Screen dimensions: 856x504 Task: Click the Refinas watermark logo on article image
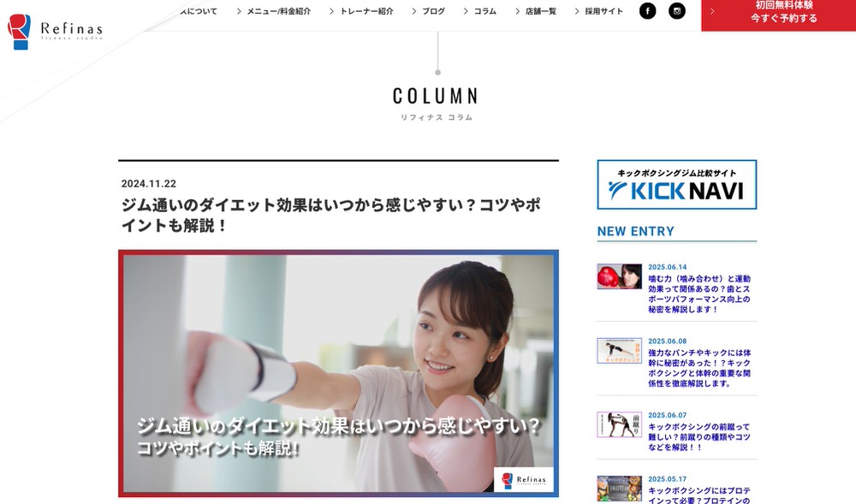click(x=523, y=479)
